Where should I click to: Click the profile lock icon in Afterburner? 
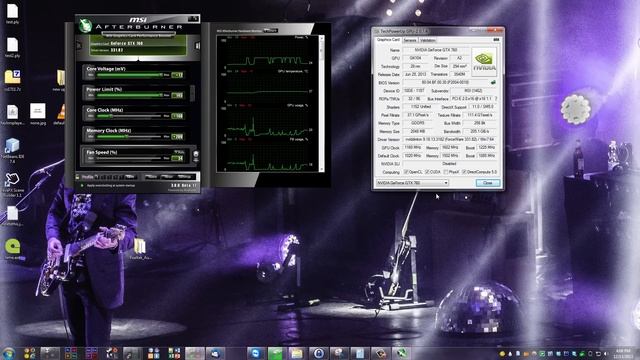(x=77, y=177)
